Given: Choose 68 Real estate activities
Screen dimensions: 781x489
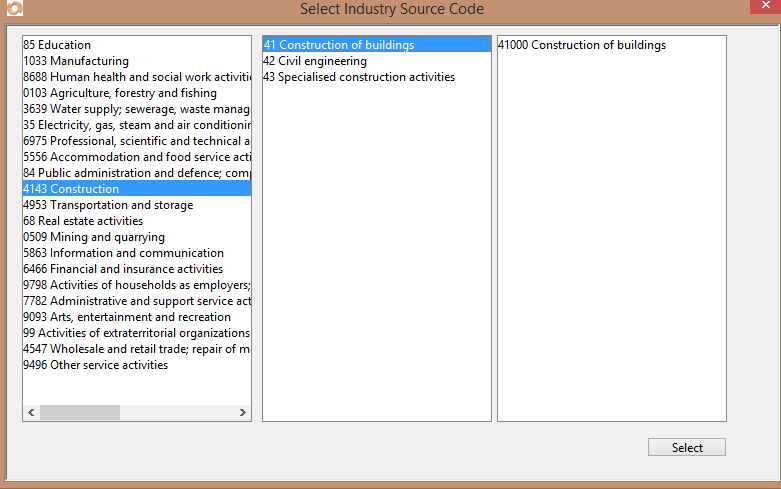Looking at the screenshot, I should 83,221.
